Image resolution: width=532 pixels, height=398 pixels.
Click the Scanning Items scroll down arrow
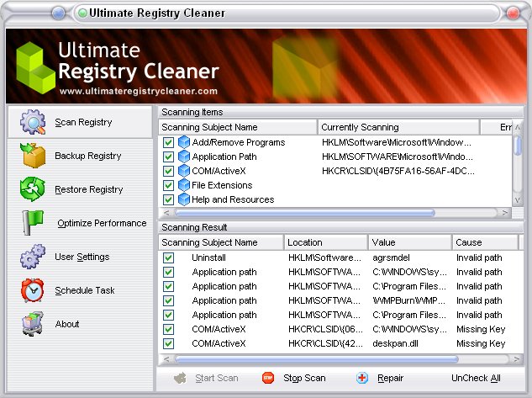coord(518,200)
